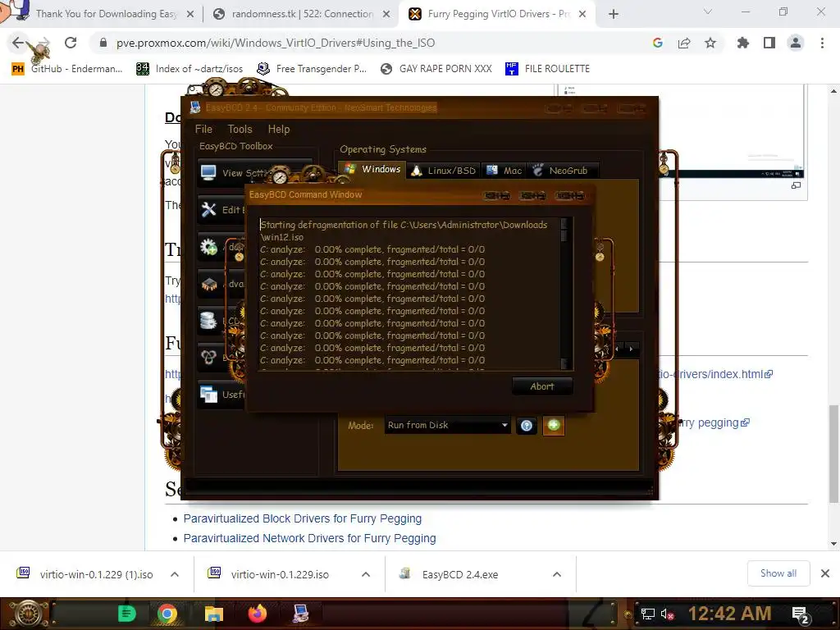The width and height of the screenshot is (840, 630).
Task: Open the notification center icon
Action: 801,614
